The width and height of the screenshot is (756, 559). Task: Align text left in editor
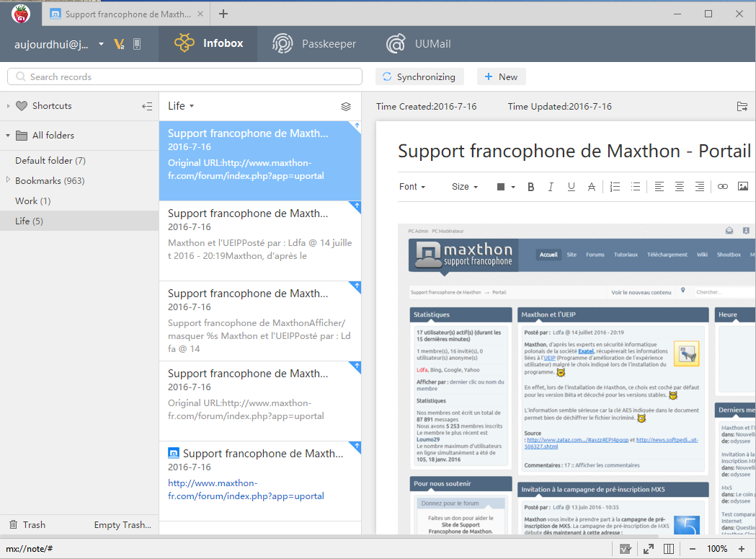(x=659, y=187)
